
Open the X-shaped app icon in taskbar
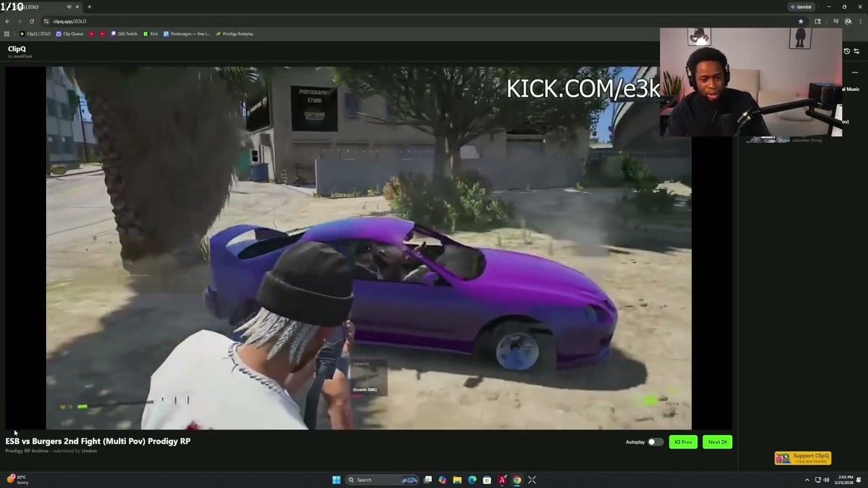(x=532, y=480)
